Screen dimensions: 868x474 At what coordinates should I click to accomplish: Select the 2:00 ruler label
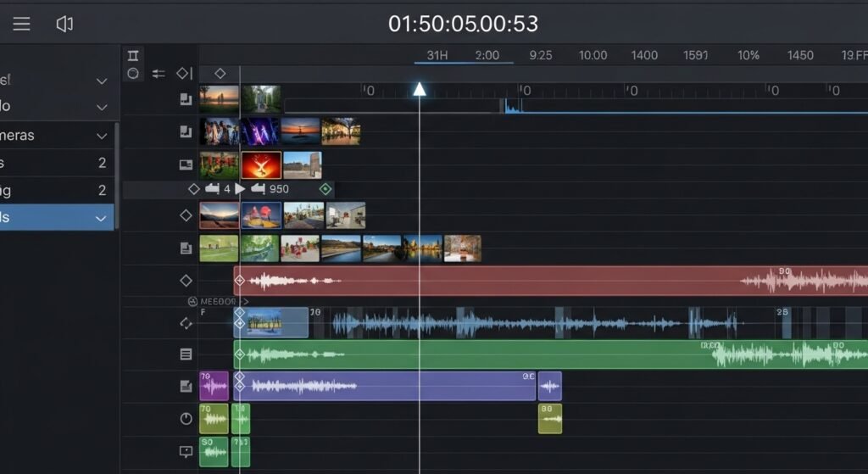[x=487, y=55]
